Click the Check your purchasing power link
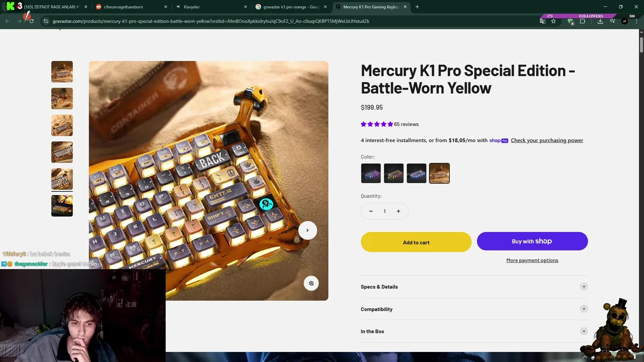 click(x=547, y=140)
